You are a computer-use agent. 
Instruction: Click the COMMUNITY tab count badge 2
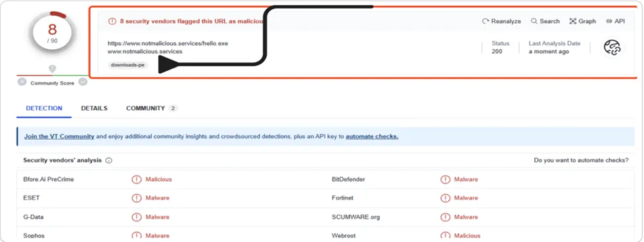coord(173,108)
